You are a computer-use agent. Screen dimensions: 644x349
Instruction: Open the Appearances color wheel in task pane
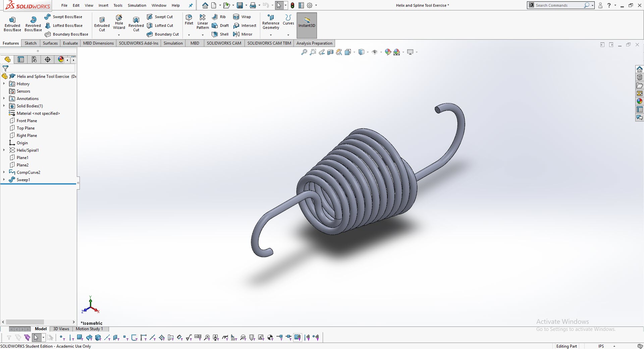pyautogui.click(x=640, y=101)
